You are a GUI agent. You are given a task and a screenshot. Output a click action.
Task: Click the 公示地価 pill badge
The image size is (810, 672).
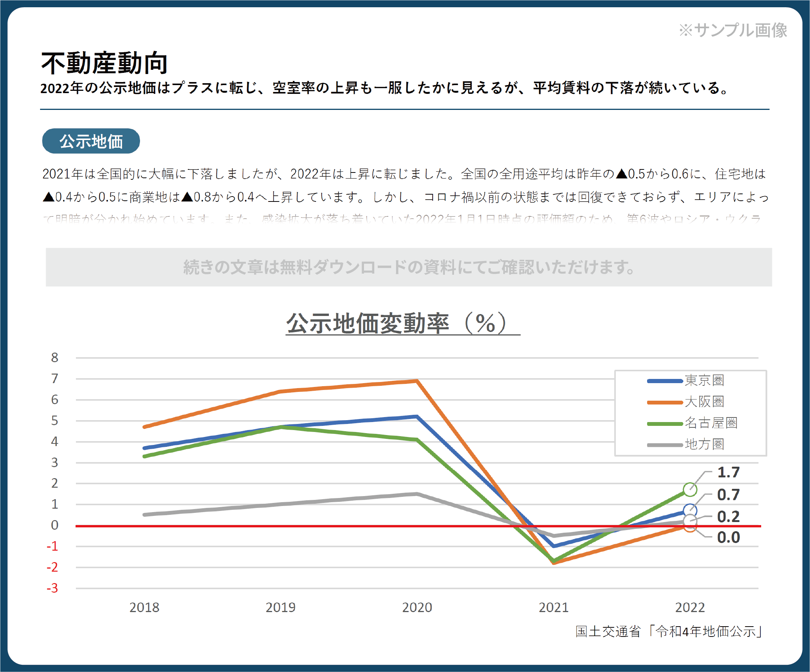coord(91,141)
